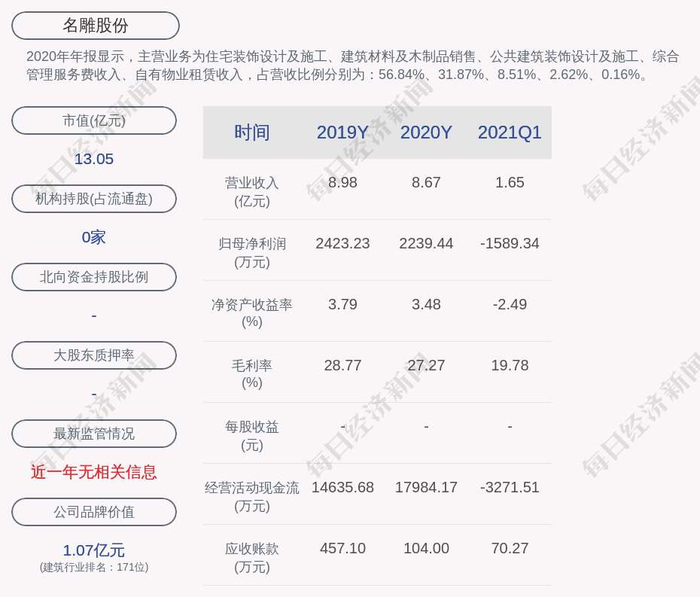The height and width of the screenshot is (597, 700).
Task: Click the market value 13.05 figure
Action: pyautogui.click(x=94, y=159)
